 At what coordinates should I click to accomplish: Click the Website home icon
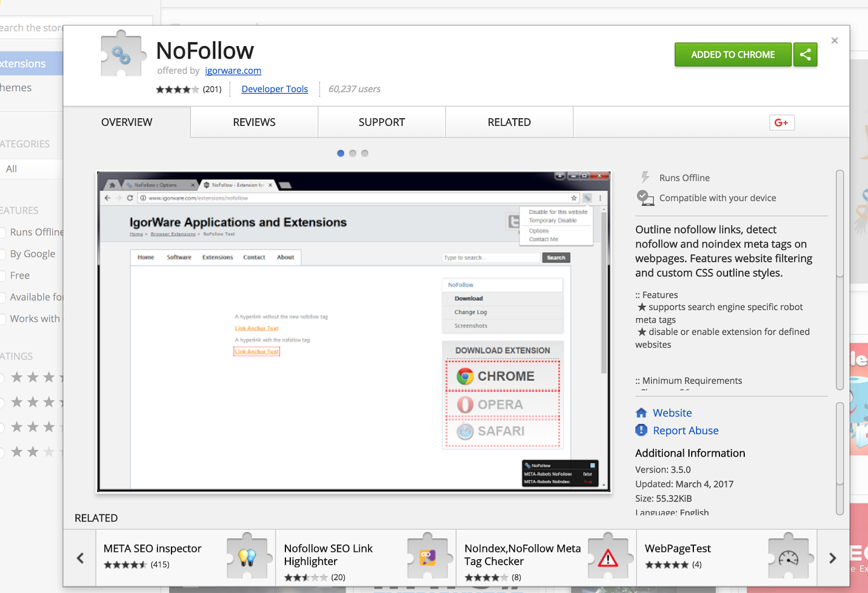point(641,413)
